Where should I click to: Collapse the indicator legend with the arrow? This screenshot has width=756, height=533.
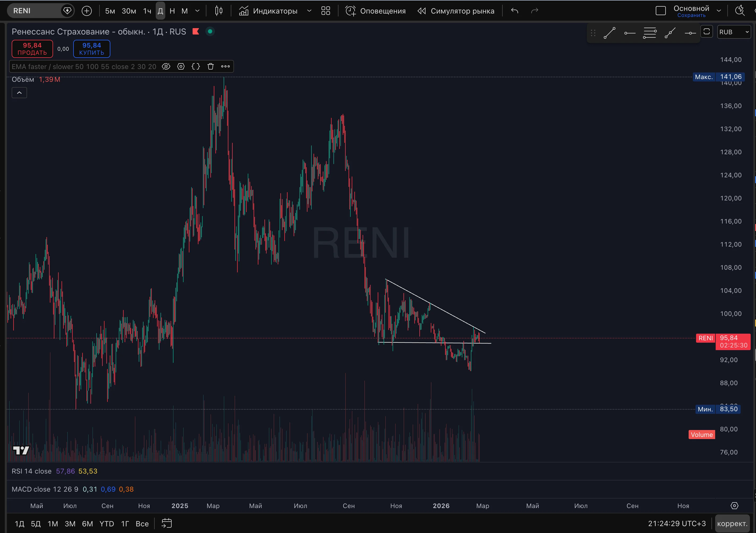[19, 93]
